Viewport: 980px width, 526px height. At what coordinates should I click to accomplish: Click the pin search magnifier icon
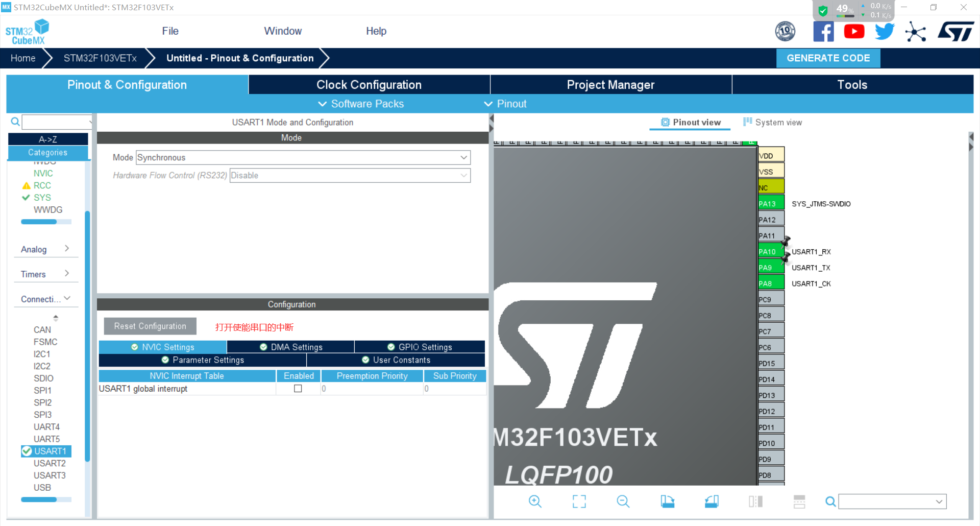tap(830, 501)
